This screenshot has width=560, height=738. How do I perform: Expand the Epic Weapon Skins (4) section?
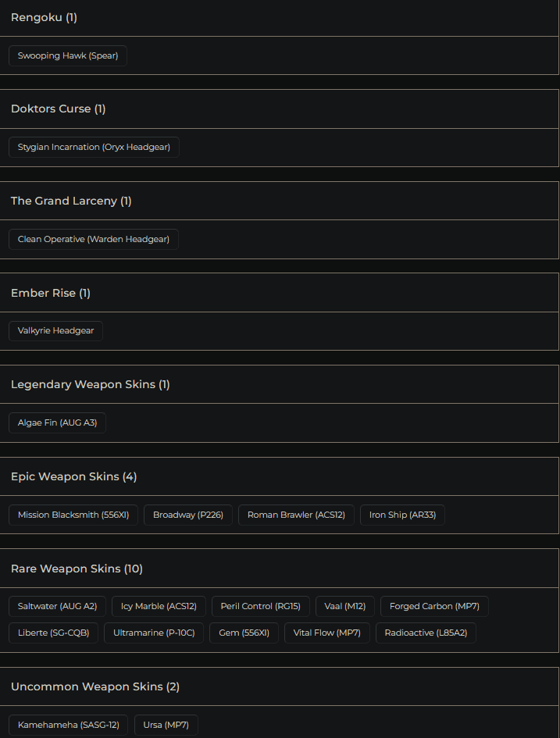click(73, 476)
